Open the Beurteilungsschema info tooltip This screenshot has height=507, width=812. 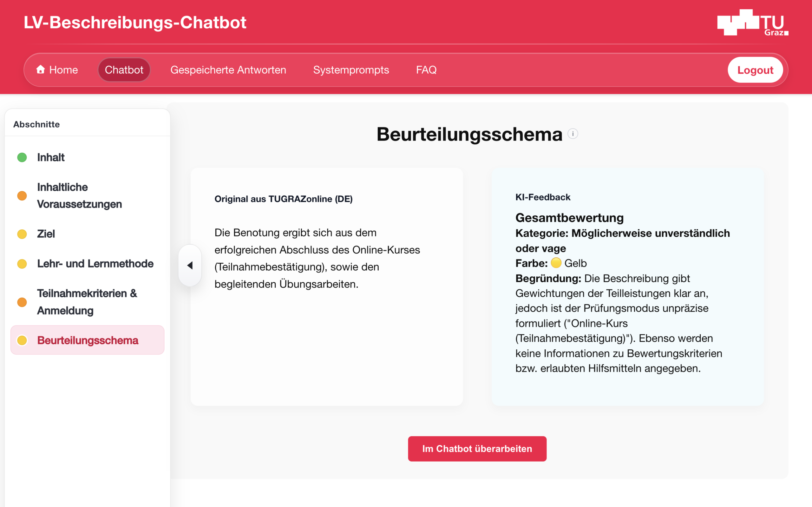tap(573, 134)
